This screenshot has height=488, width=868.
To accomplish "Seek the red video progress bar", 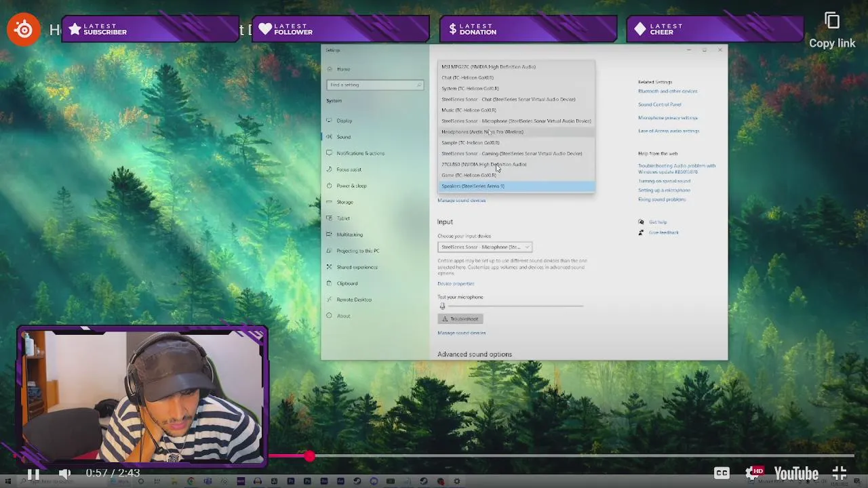I will [x=560, y=457].
